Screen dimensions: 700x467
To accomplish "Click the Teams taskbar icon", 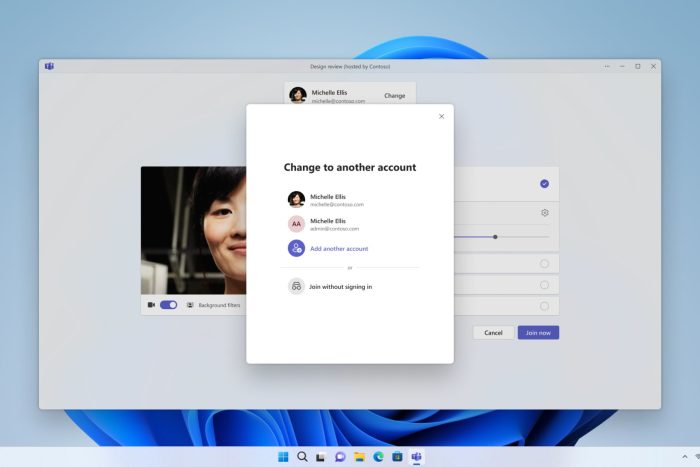I will pos(417,457).
